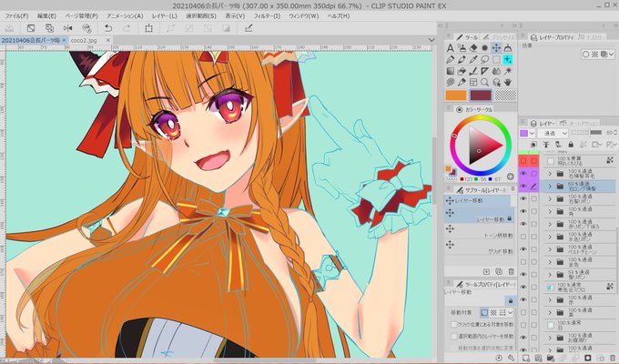Select the orange main color swatch
The height and width of the screenshot is (364, 619).
click(455, 96)
